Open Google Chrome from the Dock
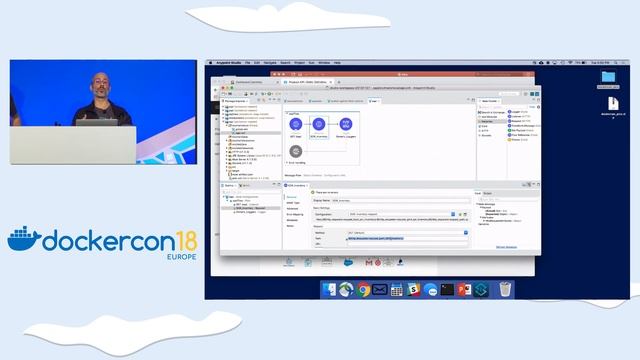640x360 pixels. coord(363,290)
